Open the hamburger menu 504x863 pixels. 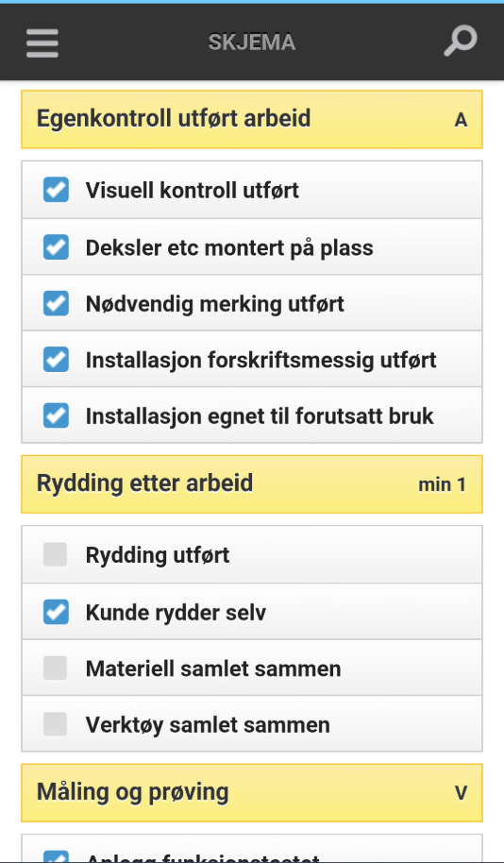(x=42, y=42)
